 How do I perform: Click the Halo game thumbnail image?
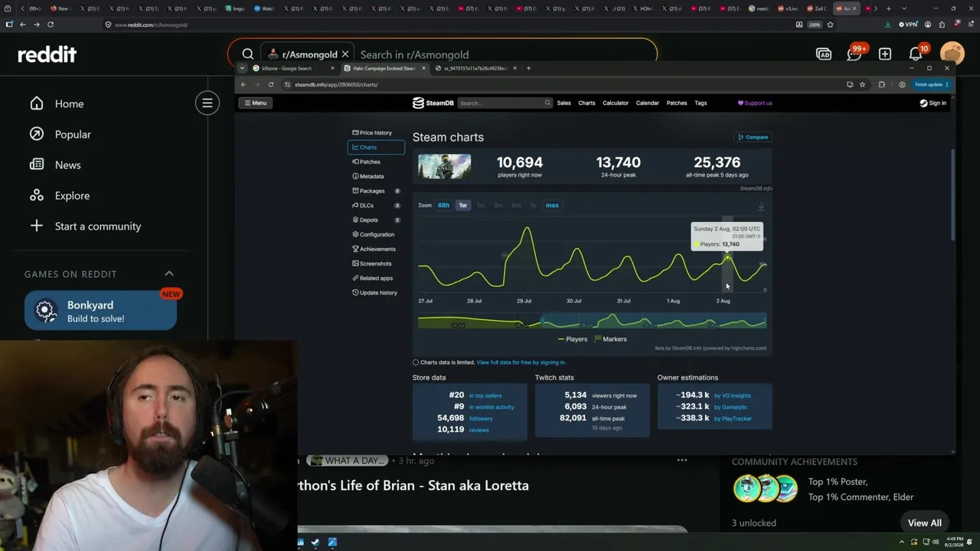[x=445, y=167]
